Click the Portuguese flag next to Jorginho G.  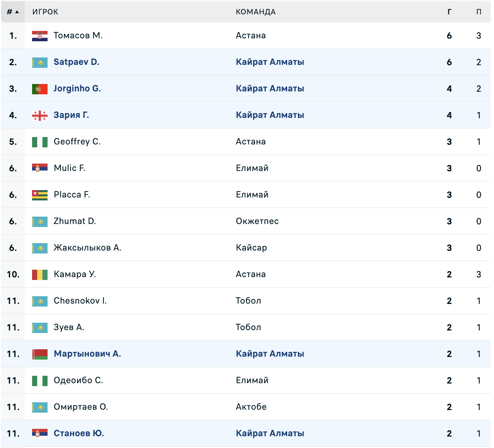tap(40, 89)
